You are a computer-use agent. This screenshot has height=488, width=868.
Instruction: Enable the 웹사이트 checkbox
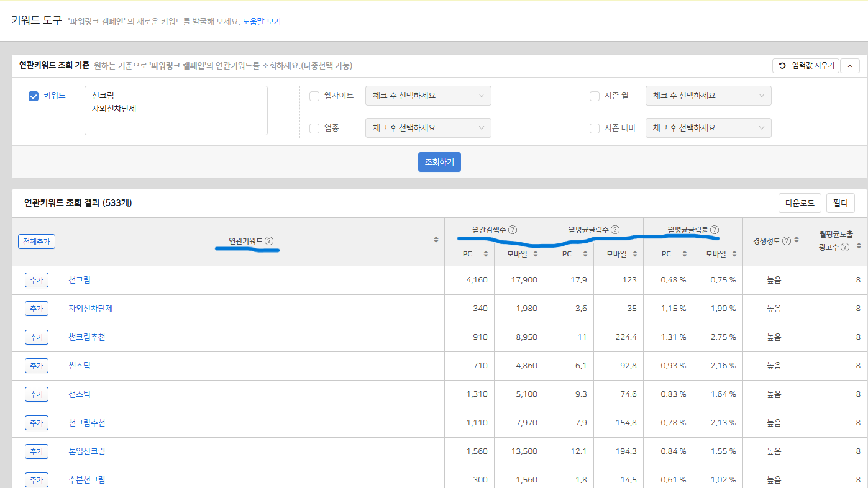[314, 96]
